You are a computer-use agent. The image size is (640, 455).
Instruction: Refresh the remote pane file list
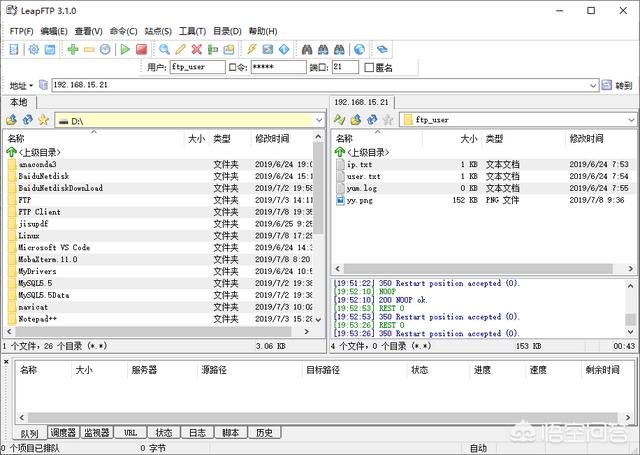tap(372, 120)
